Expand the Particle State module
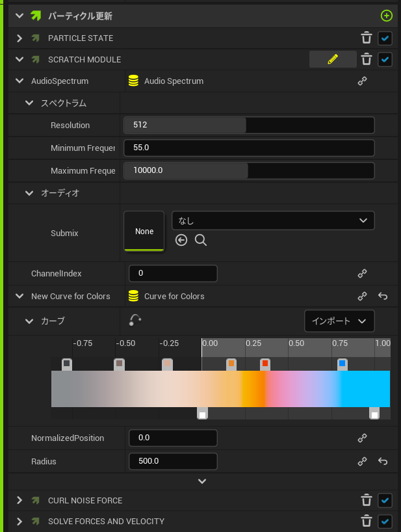Screen dimensions: 401x532 pyautogui.click(x=19, y=38)
